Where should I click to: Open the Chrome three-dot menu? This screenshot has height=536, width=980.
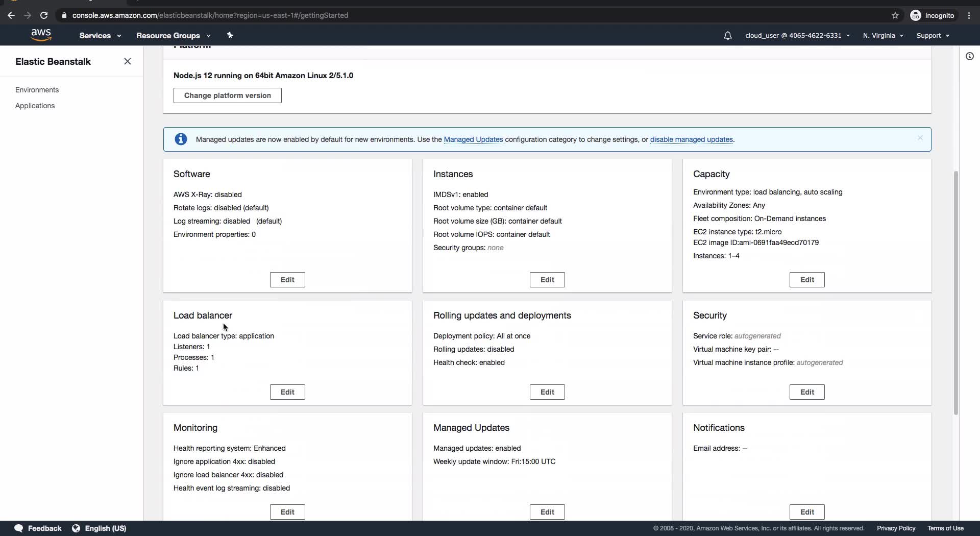(x=969, y=15)
